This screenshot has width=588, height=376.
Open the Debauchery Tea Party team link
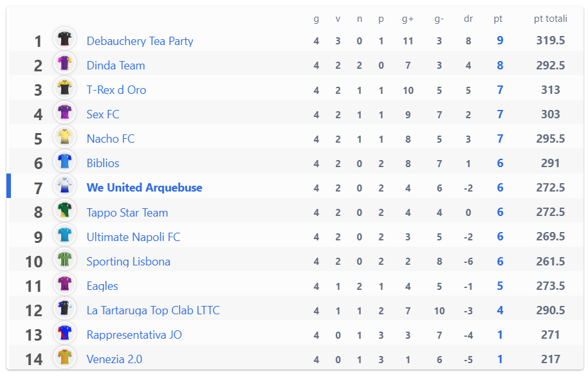140,41
